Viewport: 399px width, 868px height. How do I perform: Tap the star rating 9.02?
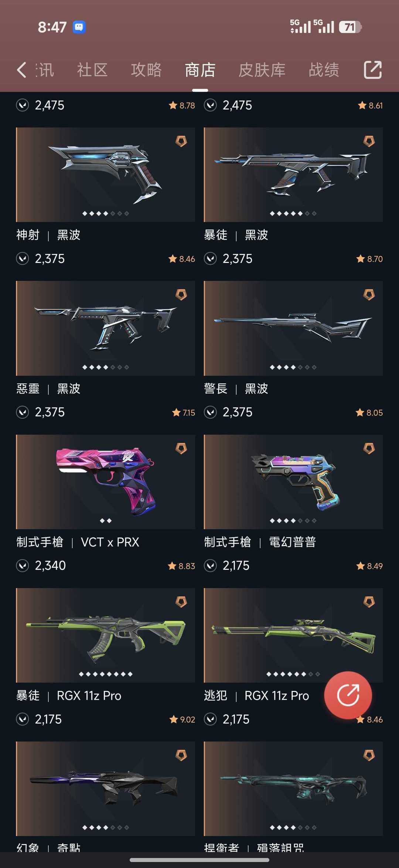pos(182,719)
